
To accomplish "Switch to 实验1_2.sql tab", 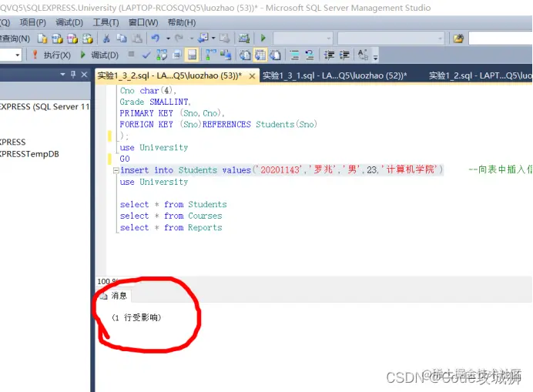I will [480, 75].
